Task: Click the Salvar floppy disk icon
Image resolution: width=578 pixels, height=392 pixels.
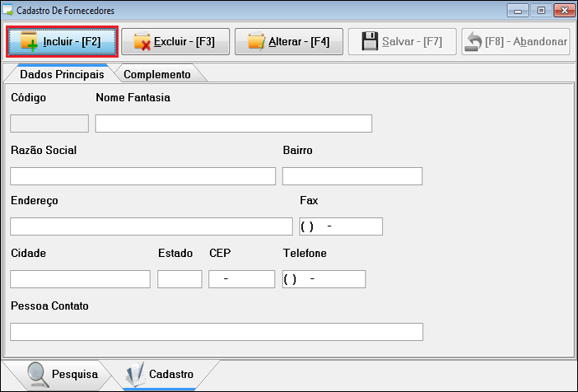Action: pyautogui.click(x=370, y=41)
